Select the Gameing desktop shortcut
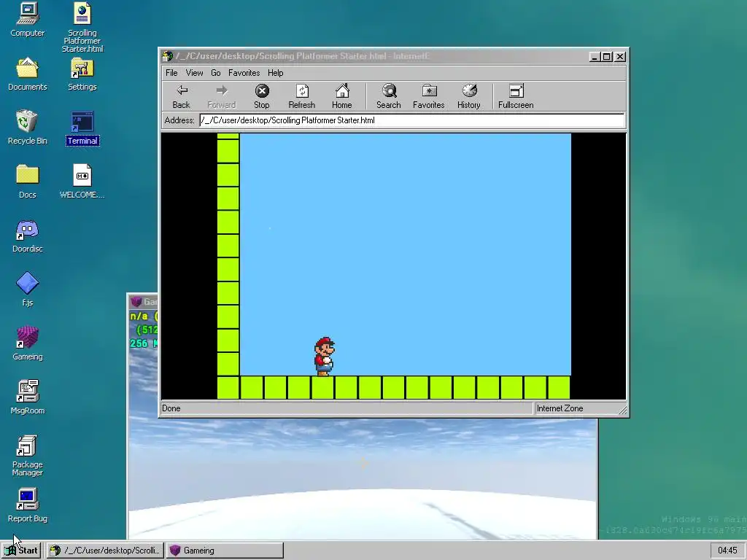This screenshot has height=560, width=747. point(28,344)
